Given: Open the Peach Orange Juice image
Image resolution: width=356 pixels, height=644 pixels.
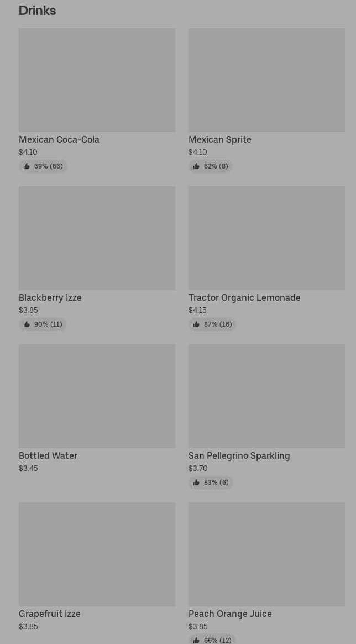Looking at the screenshot, I should [266, 554].
